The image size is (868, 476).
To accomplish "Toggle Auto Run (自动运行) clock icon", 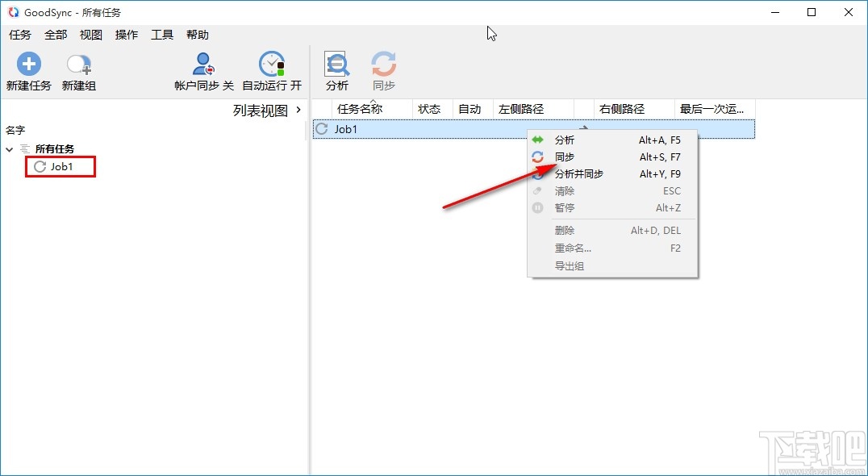I will coord(272,64).
